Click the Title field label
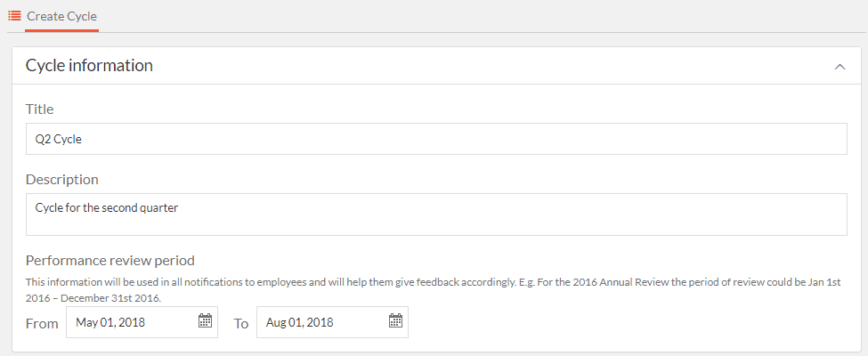 coord(40,109)
